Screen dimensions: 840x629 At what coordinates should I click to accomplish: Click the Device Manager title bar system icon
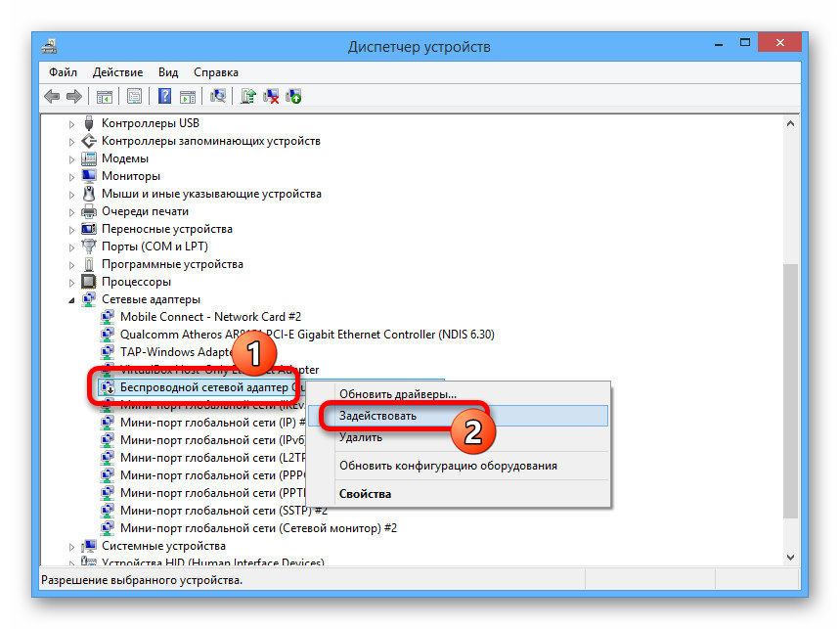(49, 46)
